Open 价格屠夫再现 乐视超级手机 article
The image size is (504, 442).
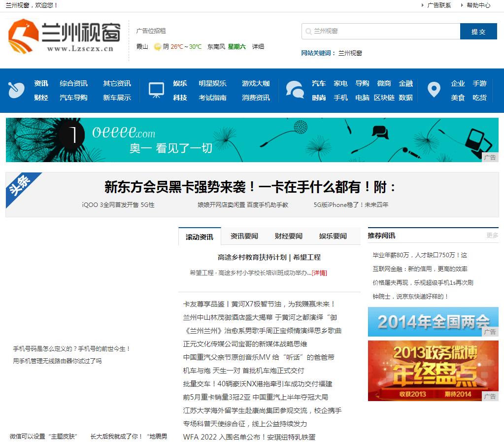423,282
